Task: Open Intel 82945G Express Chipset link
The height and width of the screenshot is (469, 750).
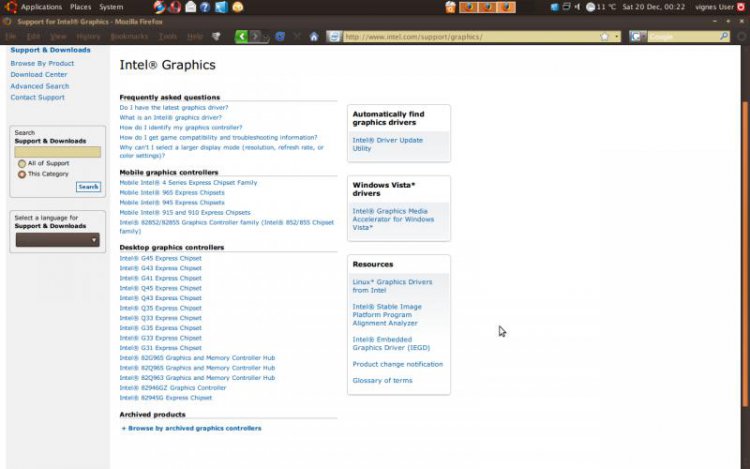Action: pyautogui.click(x=165, y=398)
